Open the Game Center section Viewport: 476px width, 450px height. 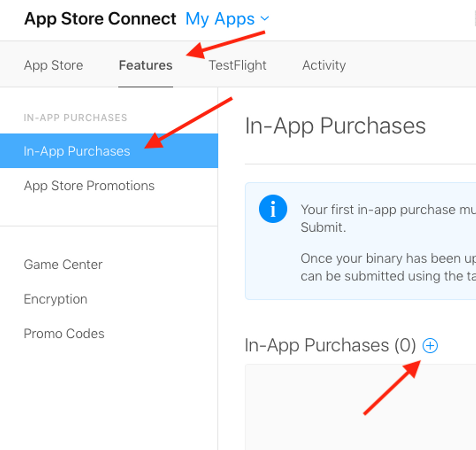coord(63,265)
